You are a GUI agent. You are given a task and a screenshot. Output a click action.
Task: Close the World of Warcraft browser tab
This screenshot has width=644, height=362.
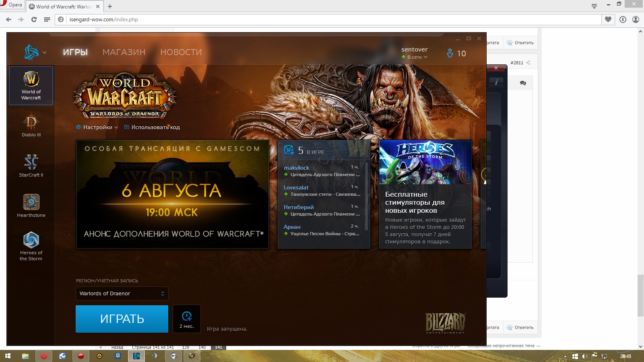click(x=98, y=6)
